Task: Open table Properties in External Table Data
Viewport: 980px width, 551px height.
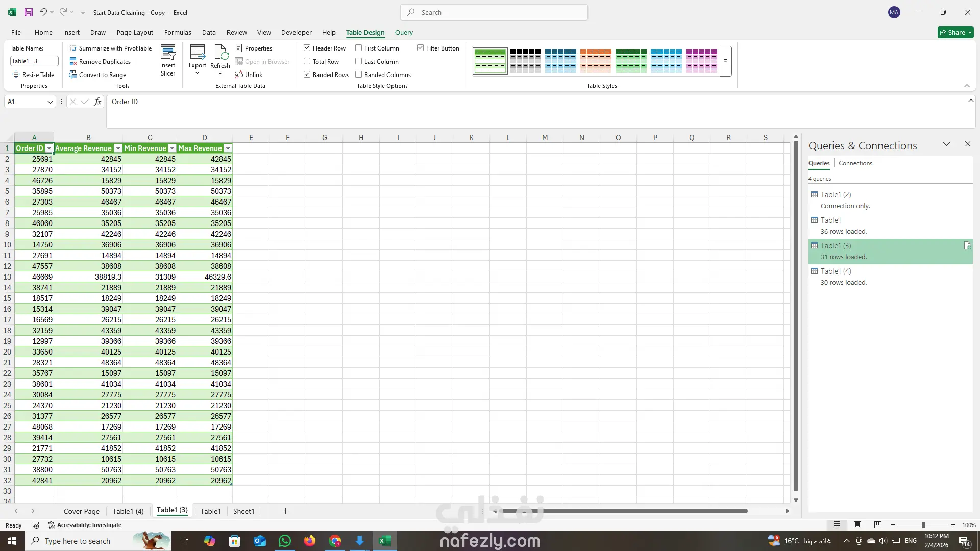Action: (x=254, y=48)
